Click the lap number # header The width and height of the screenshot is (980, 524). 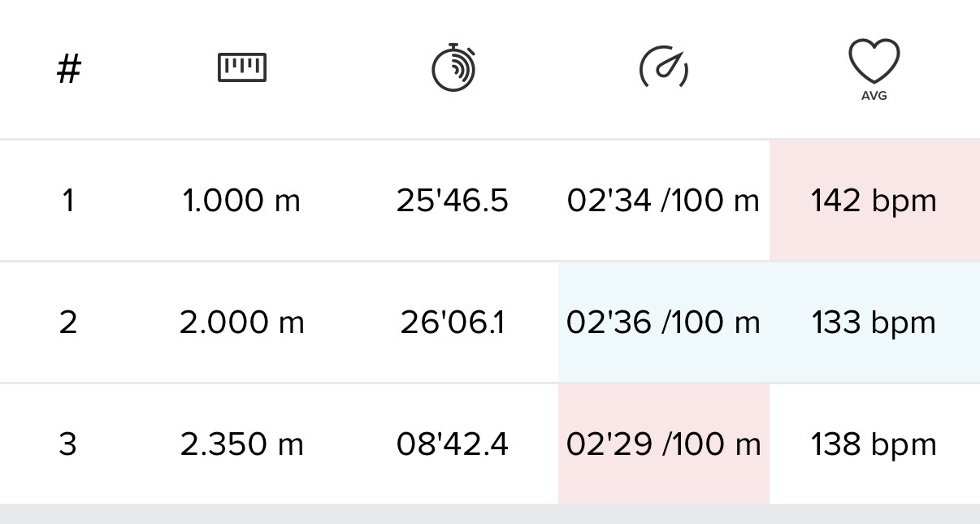(69, 69)
